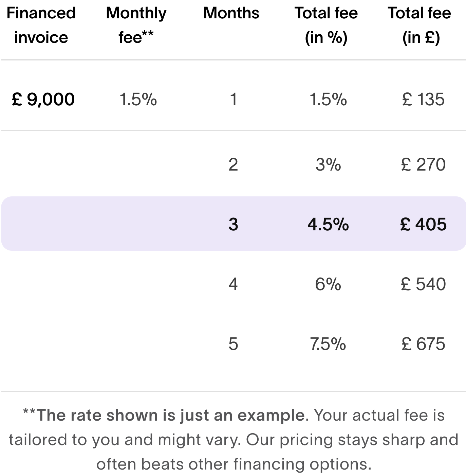Select the £ 675 fee amount
The height and width of the screenshot is (476, 466).
click(x=423, y=344)
